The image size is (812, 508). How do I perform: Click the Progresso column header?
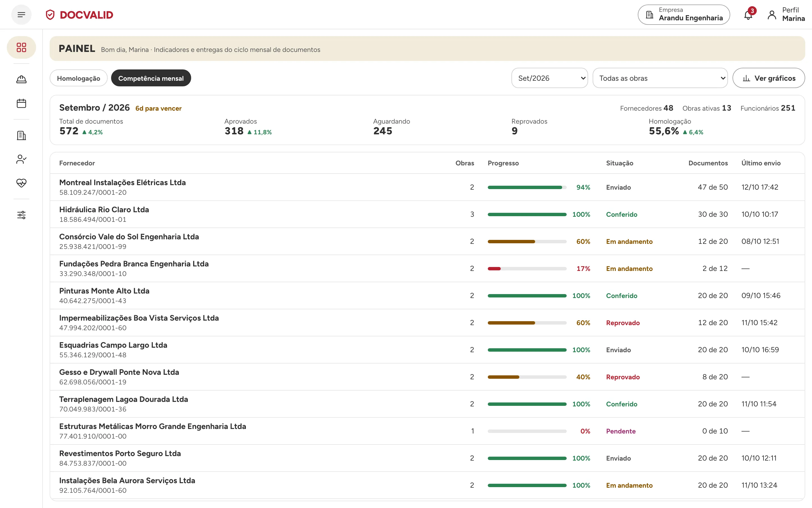(x=503, y=163)
